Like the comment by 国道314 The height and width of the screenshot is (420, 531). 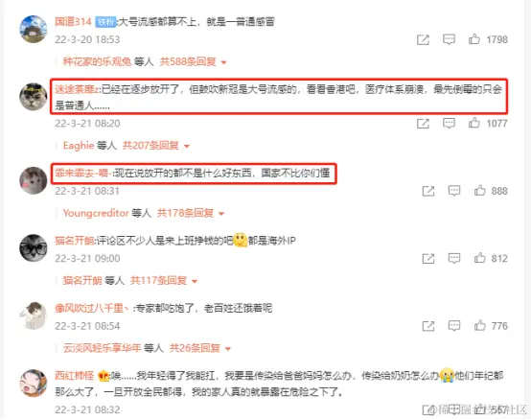point(474,39)
